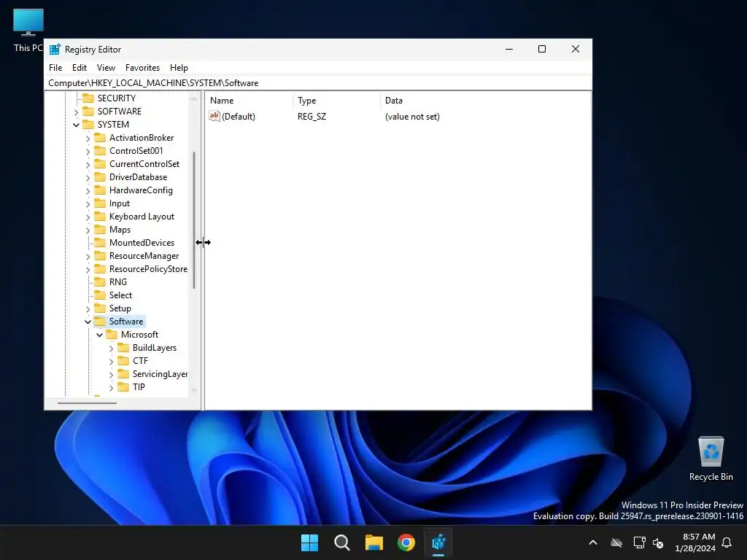Expand the ControlSet001 key
This screenshot has height=560, width=747.
coord(88,152)
